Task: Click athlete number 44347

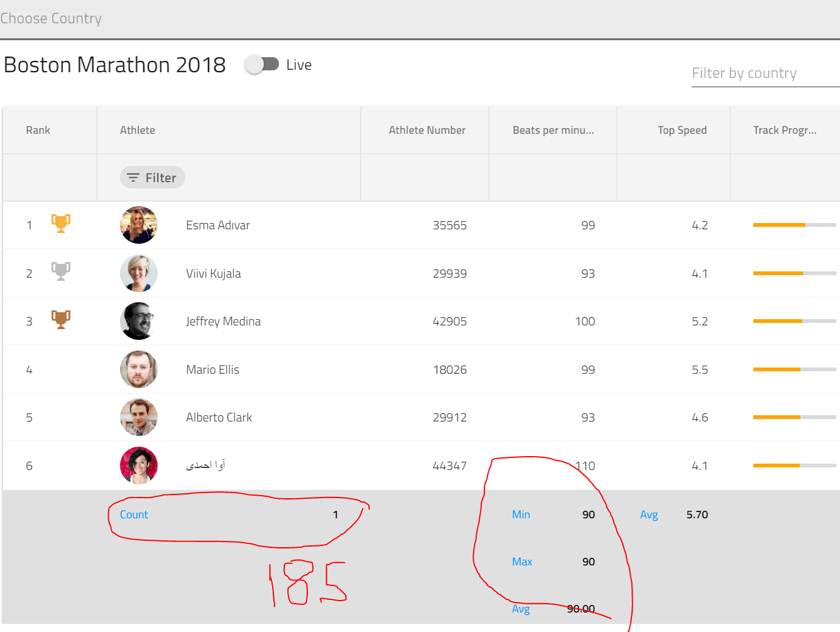Action: coord(450,466)
